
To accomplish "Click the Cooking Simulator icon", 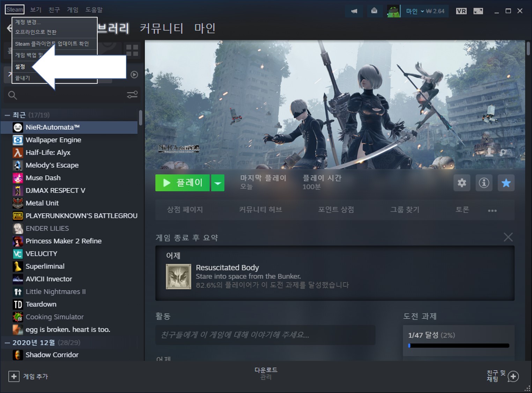I will click(18, 317).
